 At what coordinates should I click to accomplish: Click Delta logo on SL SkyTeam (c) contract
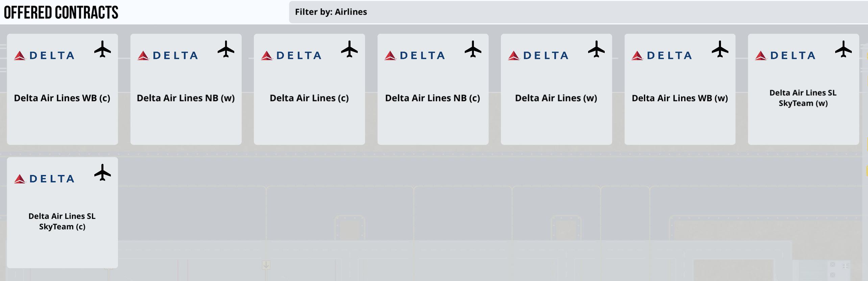[x=44, y=179]
